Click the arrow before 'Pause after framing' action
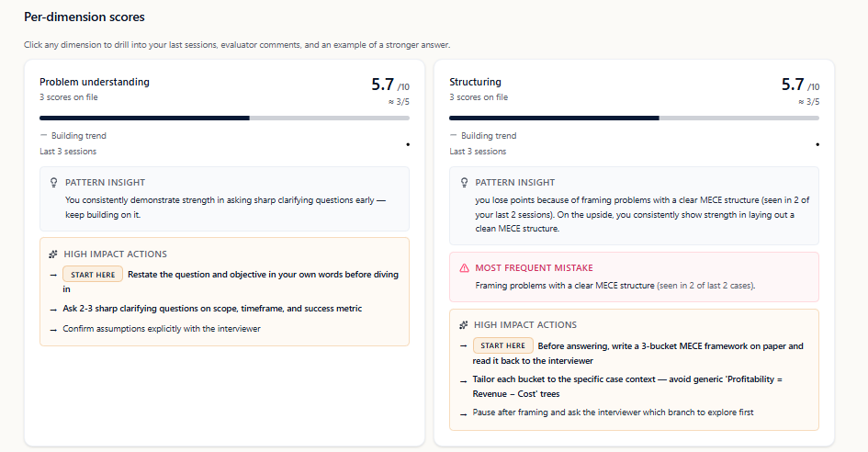 tap(464, 413)
